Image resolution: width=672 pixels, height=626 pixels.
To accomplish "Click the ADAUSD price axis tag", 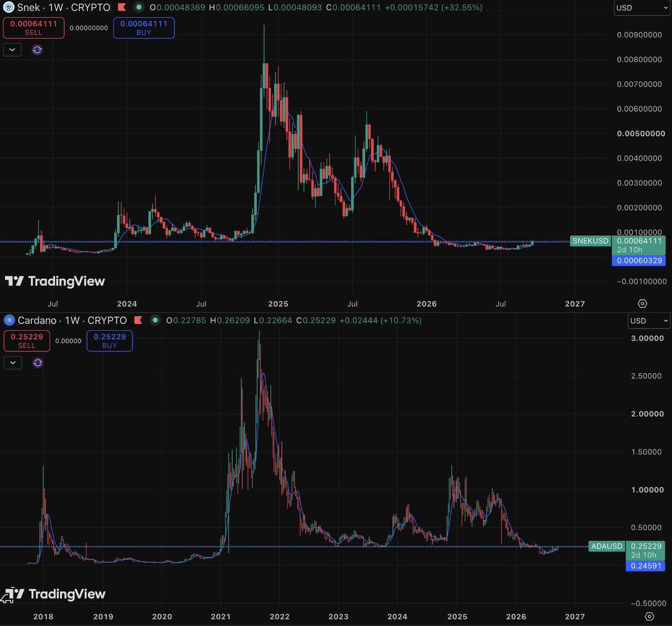I will point(606,546).
